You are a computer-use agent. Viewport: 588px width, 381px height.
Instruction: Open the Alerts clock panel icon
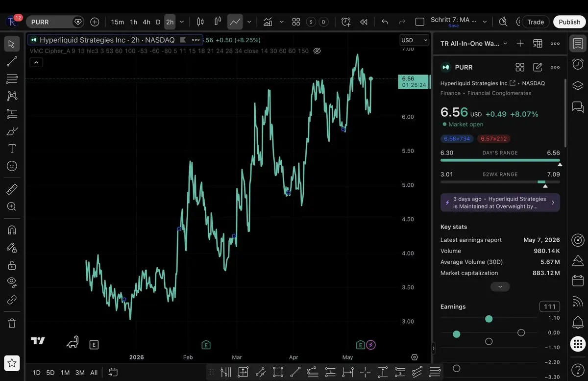tap(578, 64)
